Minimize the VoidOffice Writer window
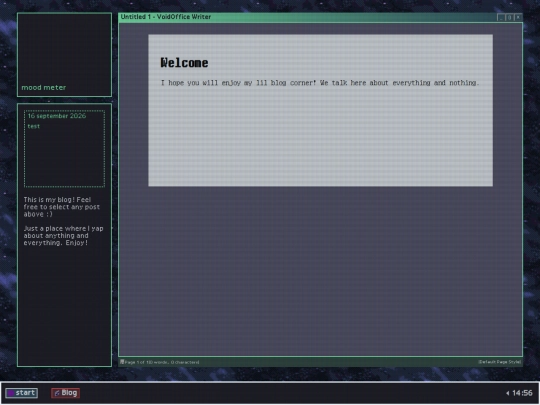 (501, 17)
